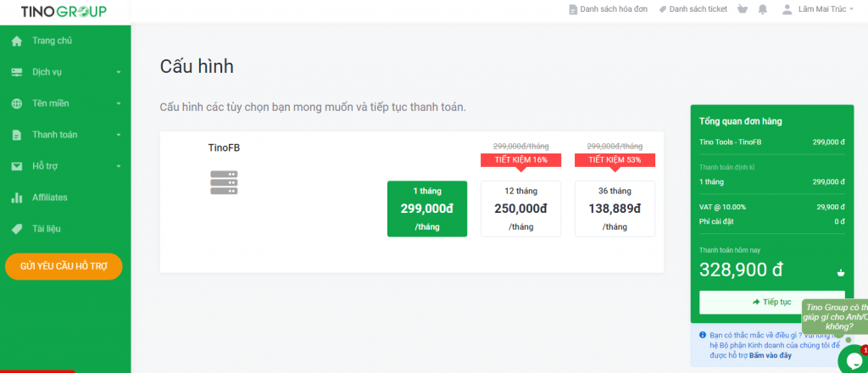Click the Cấu hình page heading
868x373 pixels.
[x=197, y=67]
